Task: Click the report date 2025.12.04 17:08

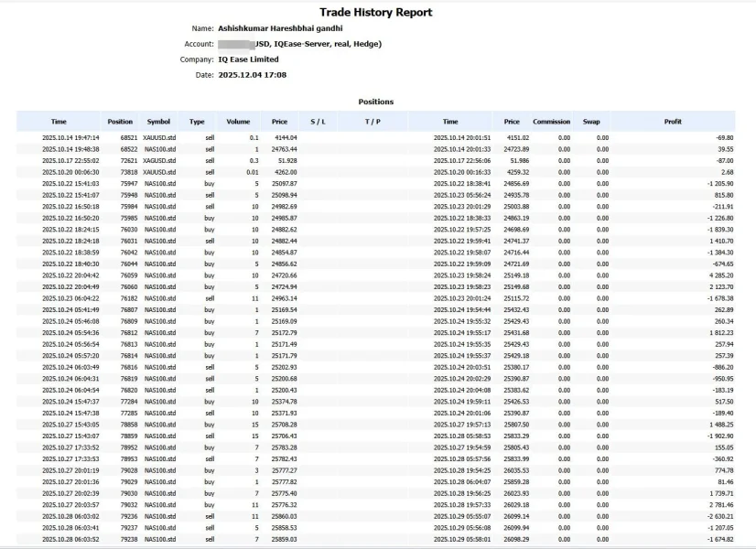Action: tap(253, 75)
